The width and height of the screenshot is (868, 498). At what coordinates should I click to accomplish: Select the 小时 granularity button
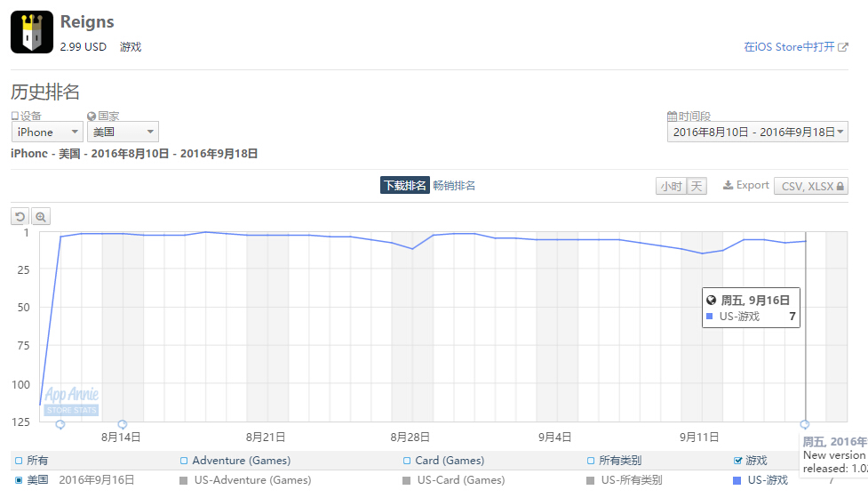point(671,186)
